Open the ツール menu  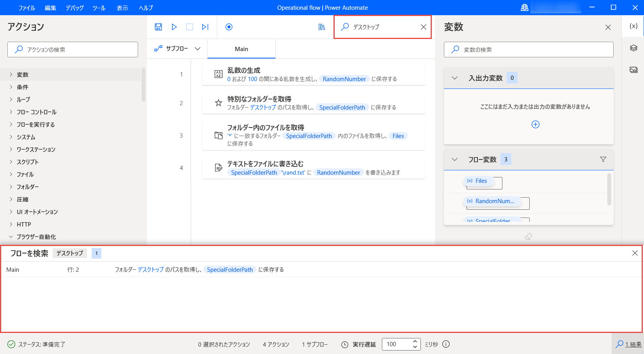click(99, 8)
